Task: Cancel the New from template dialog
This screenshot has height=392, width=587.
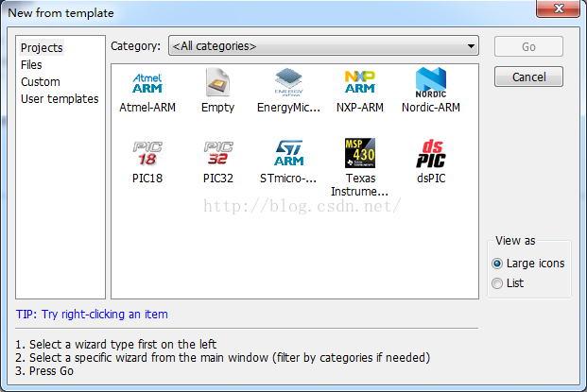Action: 528,77
